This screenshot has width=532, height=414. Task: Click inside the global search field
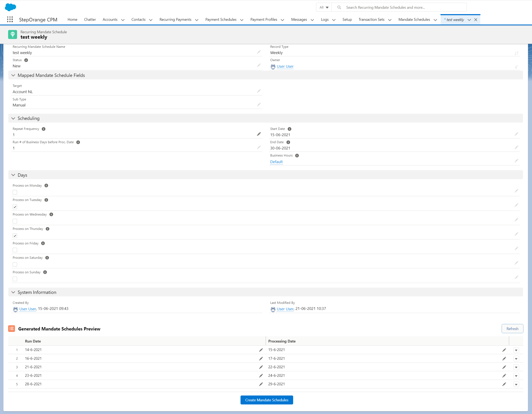click(402, 7)
